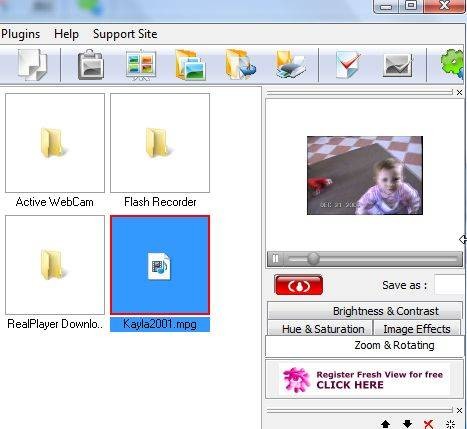Close the lower panel with its X
467x429 pixels.
pyautogui.click(x=459, y=411)
